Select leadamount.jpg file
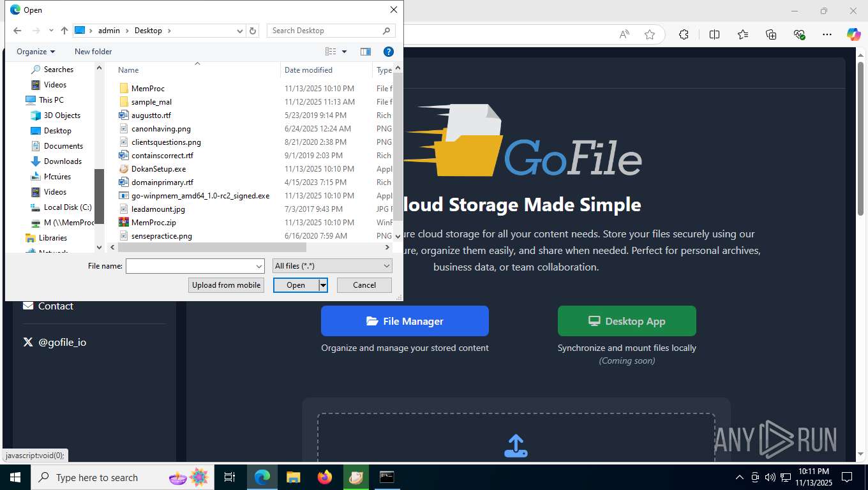This screenshot has height=490, width=868. 158,209
